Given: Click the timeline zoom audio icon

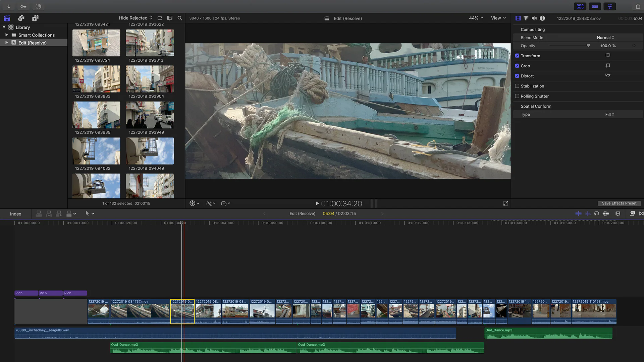Looking at the screenshot, I should tap(588, 214).
